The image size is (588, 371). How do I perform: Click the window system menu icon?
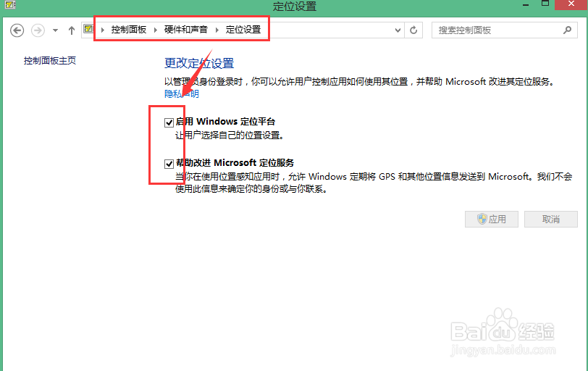(x=10, y=4)
